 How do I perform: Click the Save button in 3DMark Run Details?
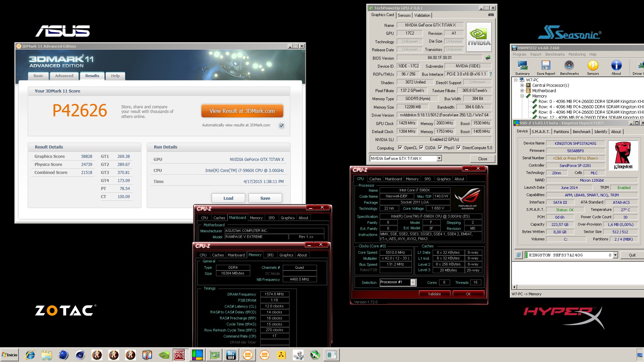[265, 198]
